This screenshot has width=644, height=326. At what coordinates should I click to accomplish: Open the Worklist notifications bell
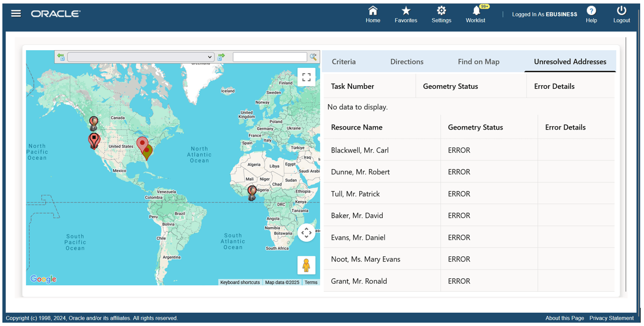coord(475,13)
